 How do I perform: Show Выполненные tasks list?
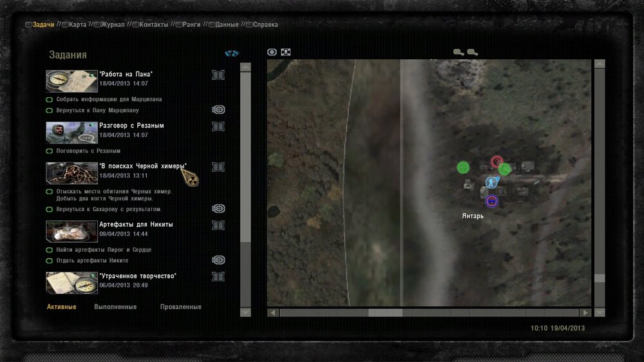[115, 307]
